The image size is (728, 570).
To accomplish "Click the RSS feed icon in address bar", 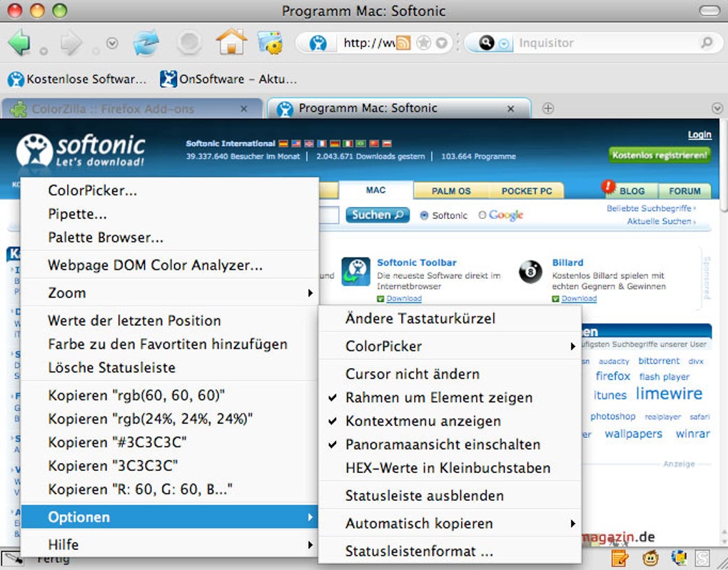I will (x=402, y=42).
